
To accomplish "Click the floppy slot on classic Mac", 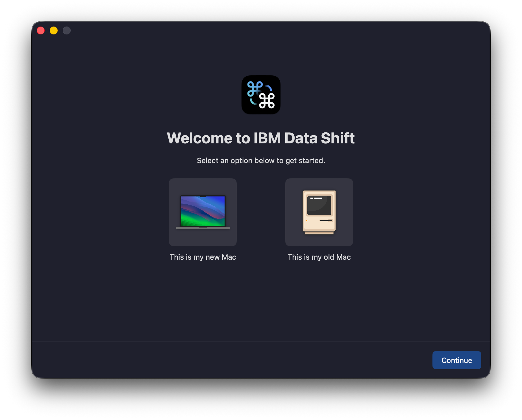I will [326, 220].
